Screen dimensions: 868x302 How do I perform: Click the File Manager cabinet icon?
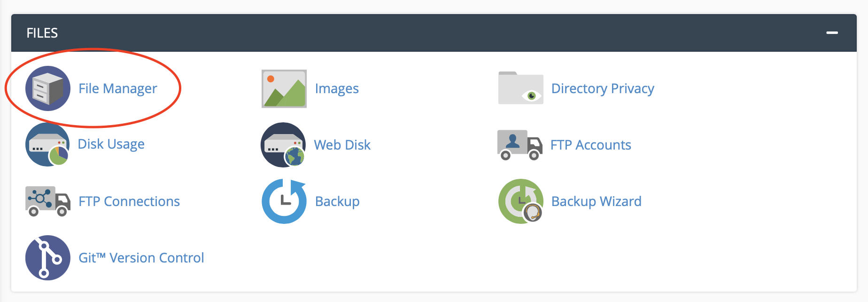point(47,88)
